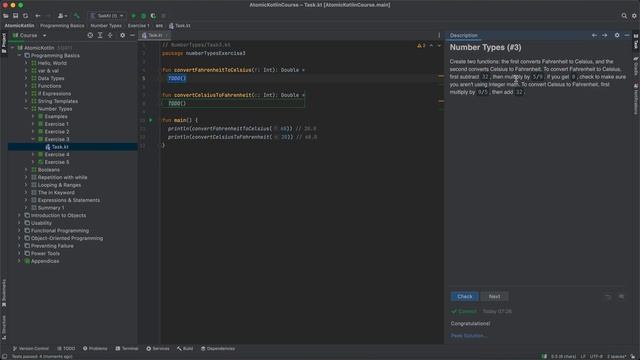The height and width of the screenshot is (360, 640).
Task: Toggle the Structure tool window
Action: coord(4,327)
